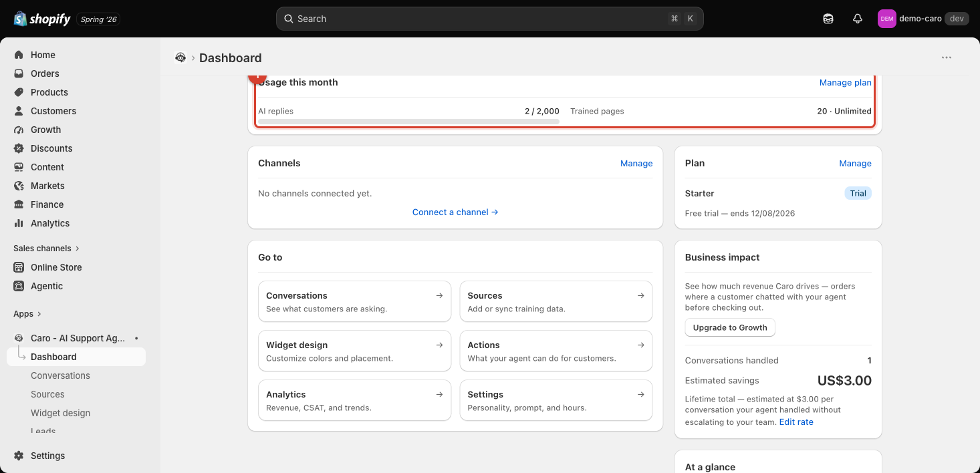
Task: Open the Discounts badge icon
Action: 19,148
